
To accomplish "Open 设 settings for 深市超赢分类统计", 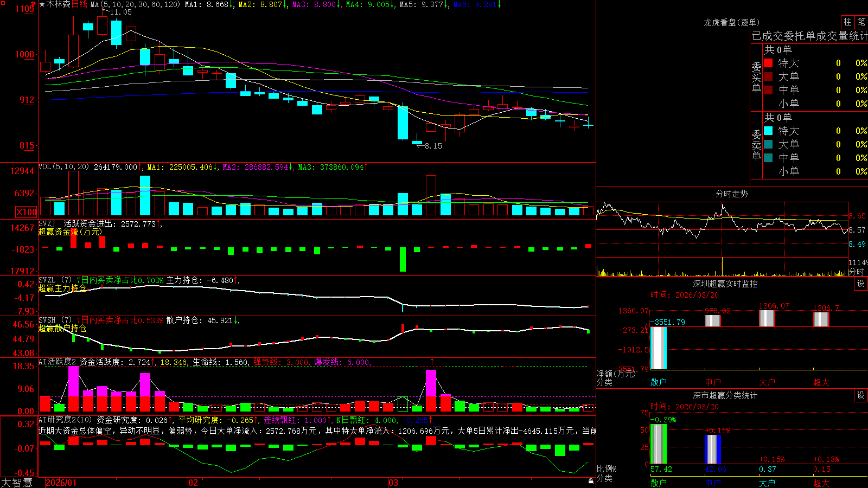I will tap(861, 395).
